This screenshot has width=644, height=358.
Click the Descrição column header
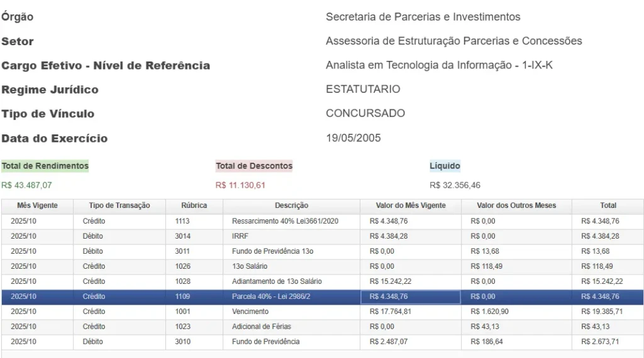coord(291,205)
